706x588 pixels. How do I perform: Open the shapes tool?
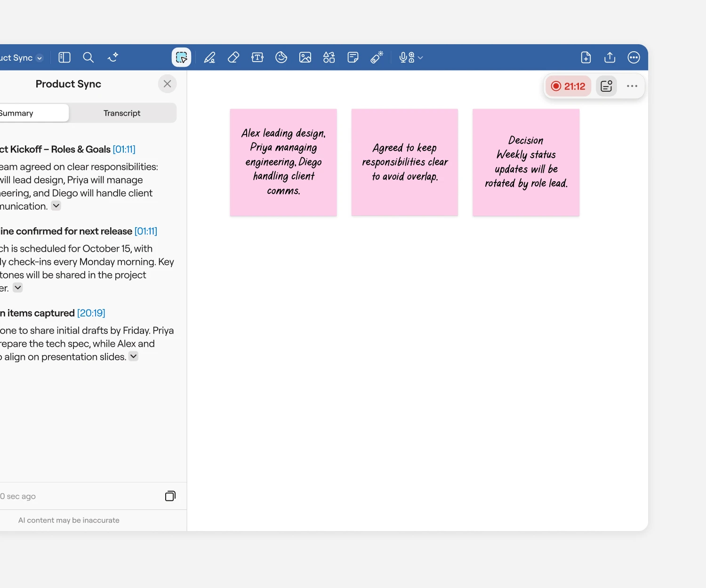tap(329, 57)
